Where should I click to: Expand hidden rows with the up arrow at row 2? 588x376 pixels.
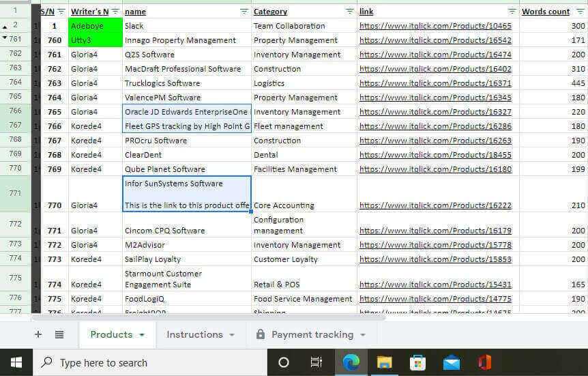pyautogui.click(x=5, y=27)
